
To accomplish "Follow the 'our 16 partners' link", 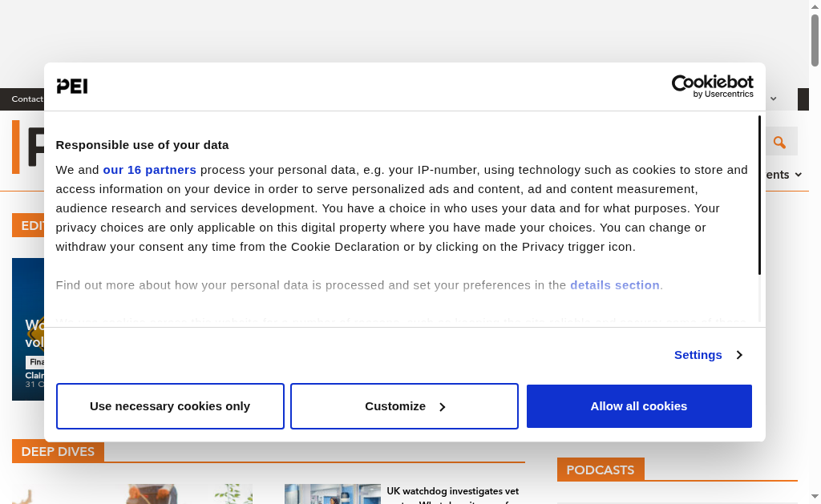I will tap(149, 170).
